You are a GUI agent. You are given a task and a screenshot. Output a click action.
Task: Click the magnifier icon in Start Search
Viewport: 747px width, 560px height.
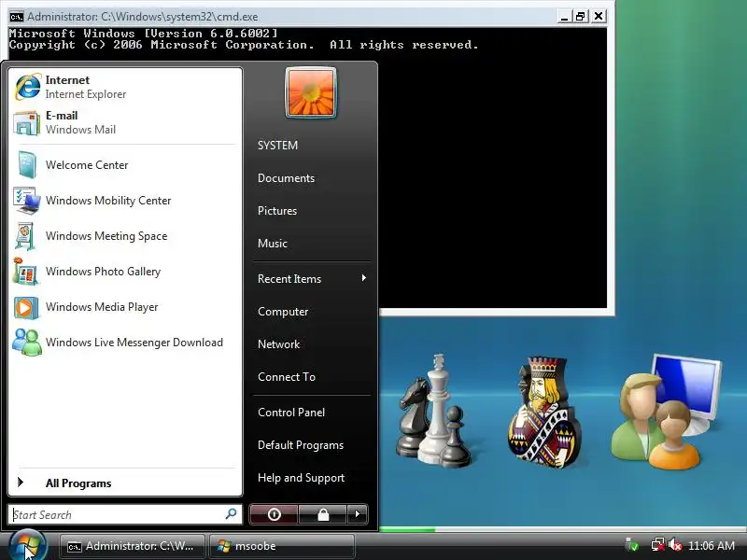pos(231,514)
